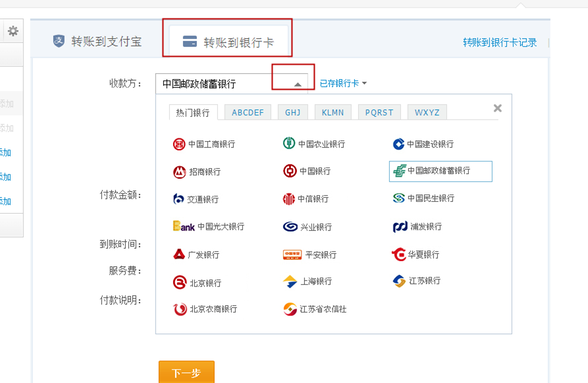Switch to 转账到支付宝 tab
Image resolution: width=588 pixels, height=383 pixels.
(97, 42)
